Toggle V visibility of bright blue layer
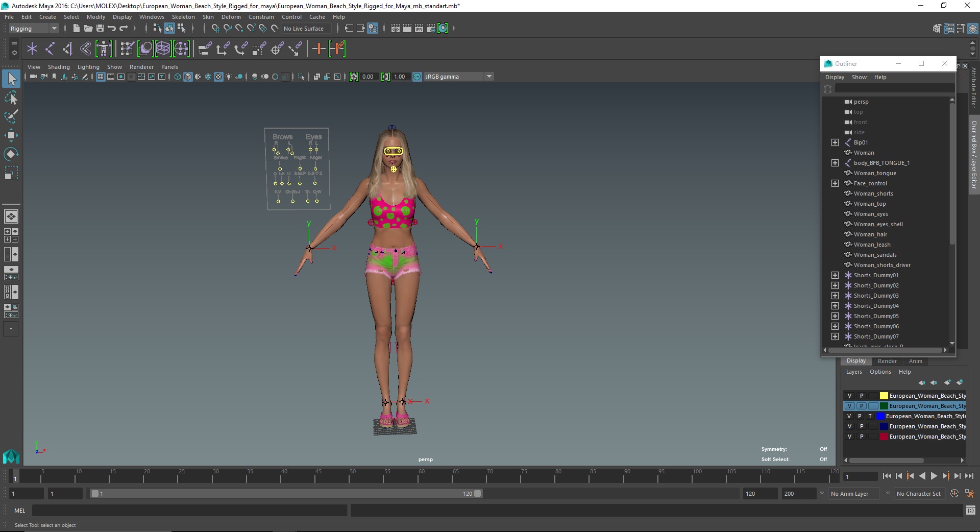Viewport: 980px width, 532px height. coord(849,416)
